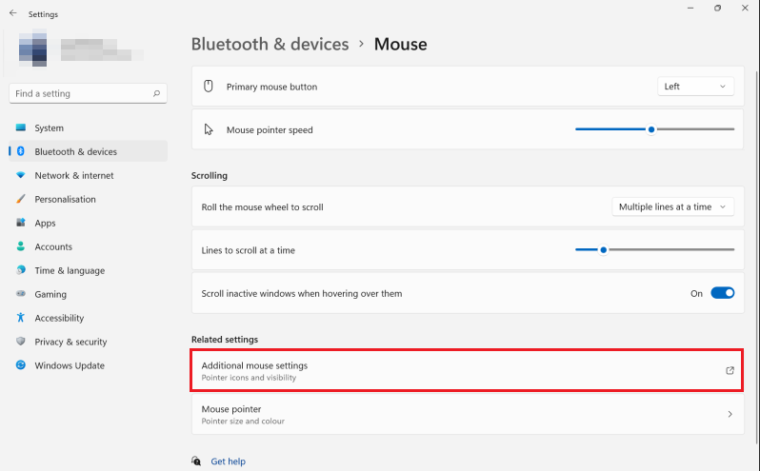This screenshot has height=471, width=760.
Task: Click the Privacy & security shield icon
Action: (x=20, y=342)
